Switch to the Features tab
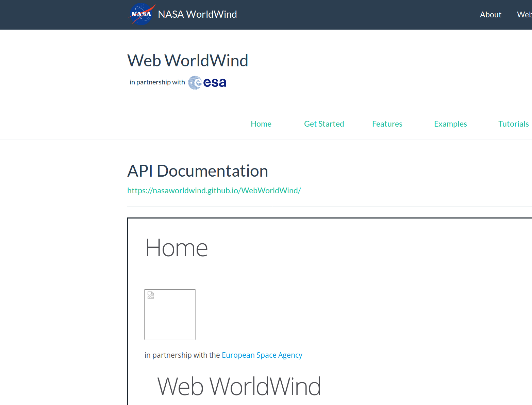This screenshot has height=405, width=532. point(387,124)
